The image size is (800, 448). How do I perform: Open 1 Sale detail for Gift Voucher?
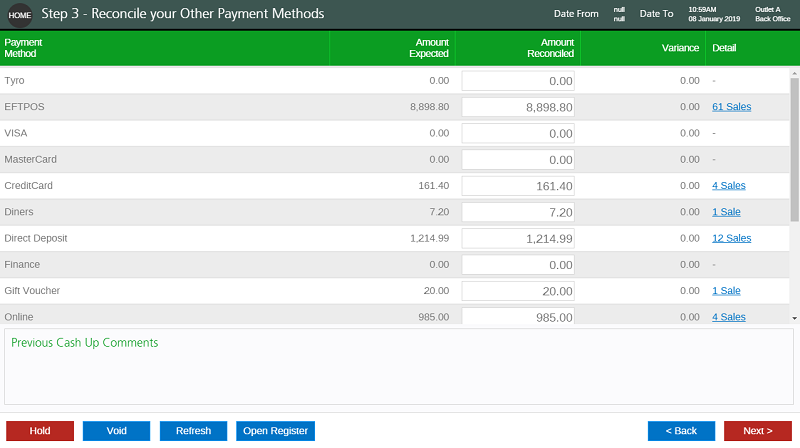tap(726, 290)
